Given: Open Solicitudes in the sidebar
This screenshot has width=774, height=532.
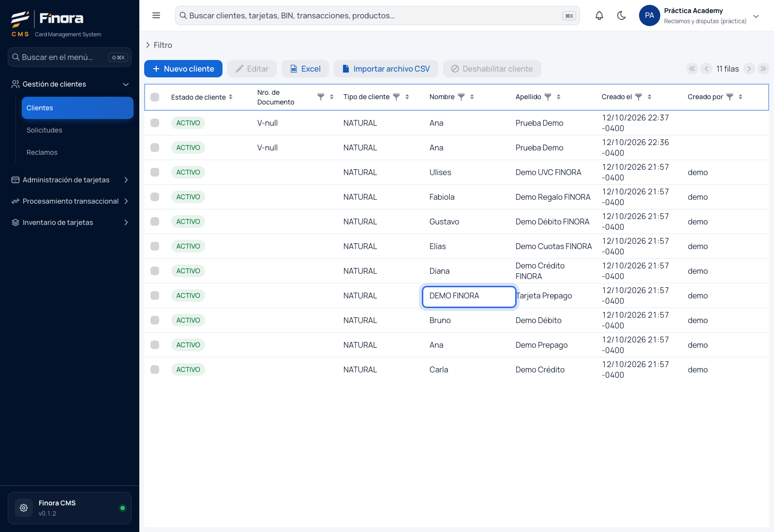Looking at the screenshot, I should click(x=45, y=130).
